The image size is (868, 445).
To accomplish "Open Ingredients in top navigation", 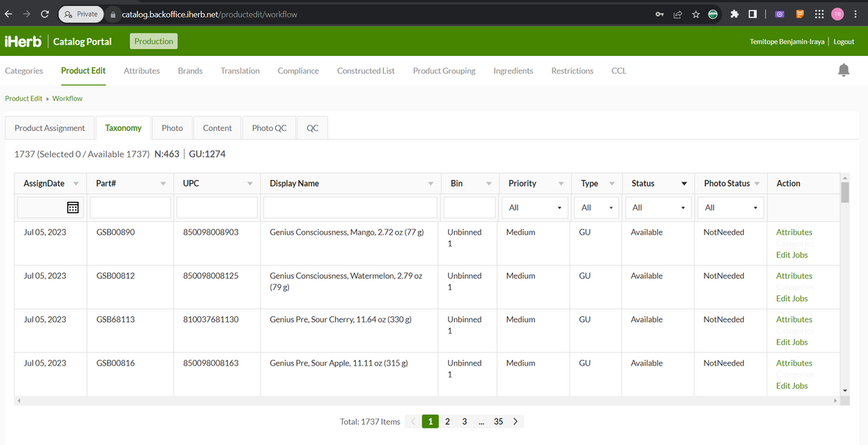I will pyautogui.click(x=513, y=71).
